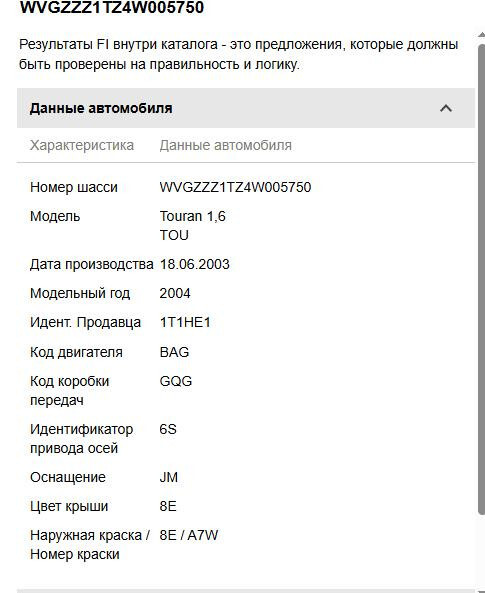Select seller ID value 1T1HE1
This screenshot has height=593, width=485.
[185, 322]
